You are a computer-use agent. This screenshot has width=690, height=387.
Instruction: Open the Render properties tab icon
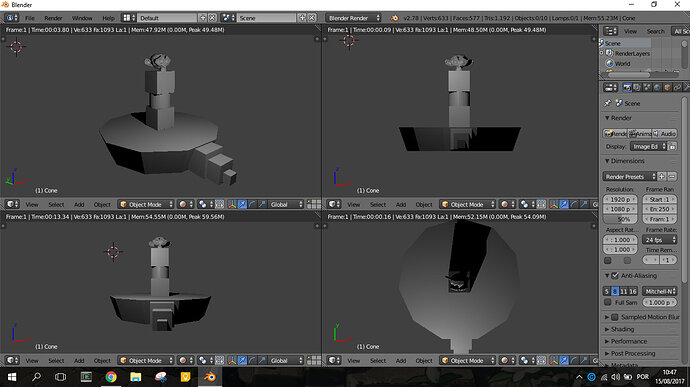coord(627,88)
